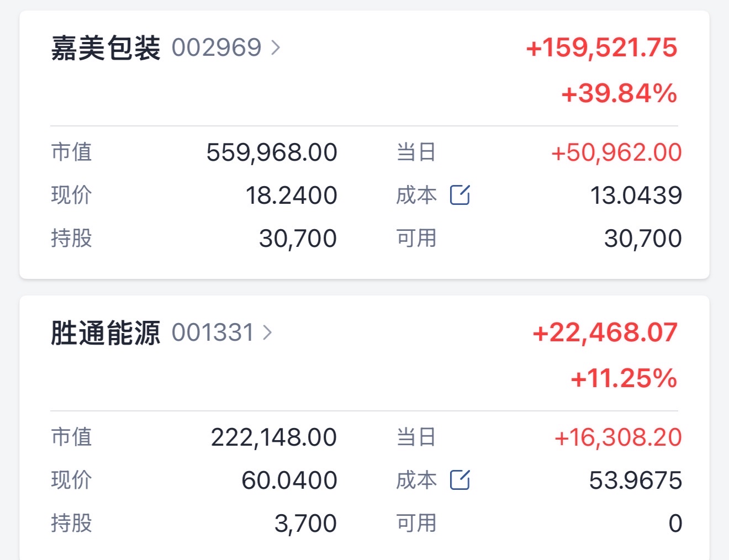This screenshot has height=560, width=729.
Task: Select total profit +159,521.75
Action: pos(602,47)
